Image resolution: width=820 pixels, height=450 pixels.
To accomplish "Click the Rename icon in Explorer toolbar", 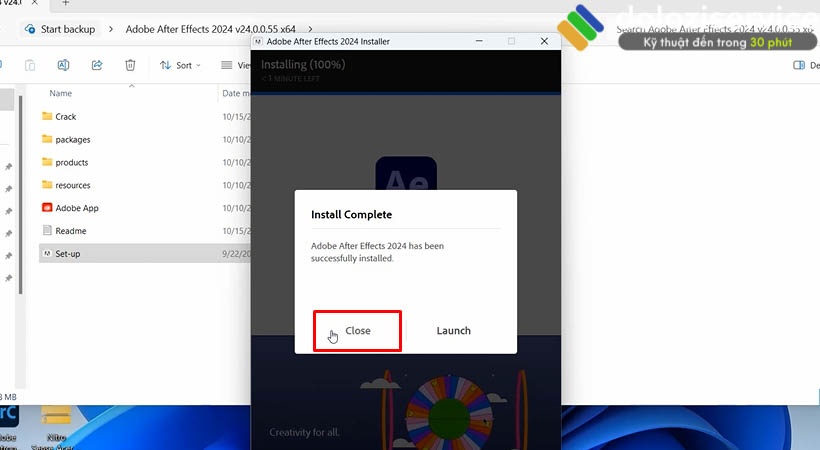I will click(x=63, y=65).
